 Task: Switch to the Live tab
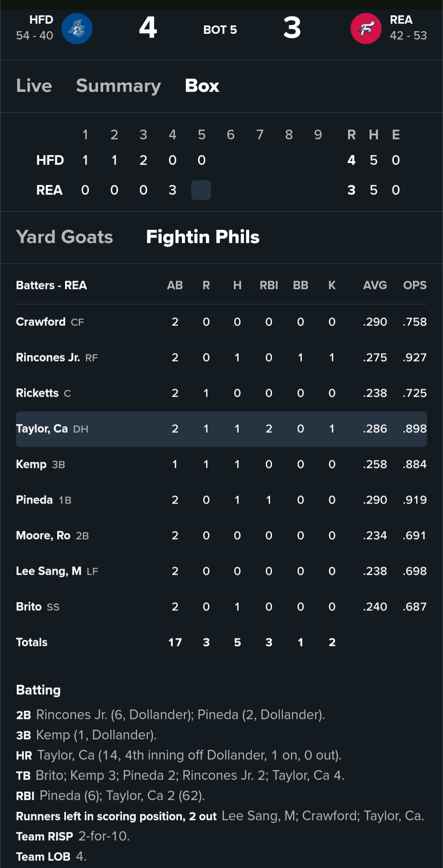click(34, 86)
